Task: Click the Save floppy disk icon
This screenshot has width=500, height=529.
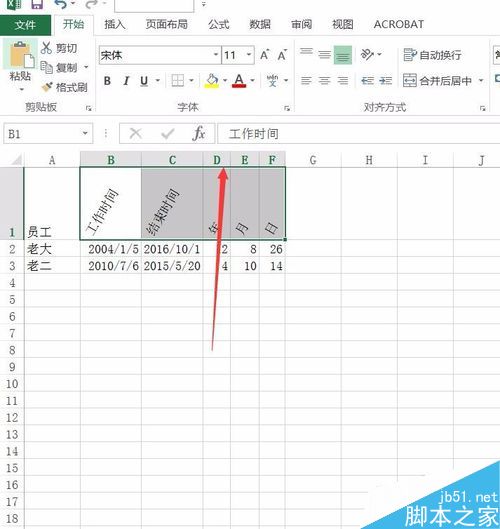Action: [37, 4]
